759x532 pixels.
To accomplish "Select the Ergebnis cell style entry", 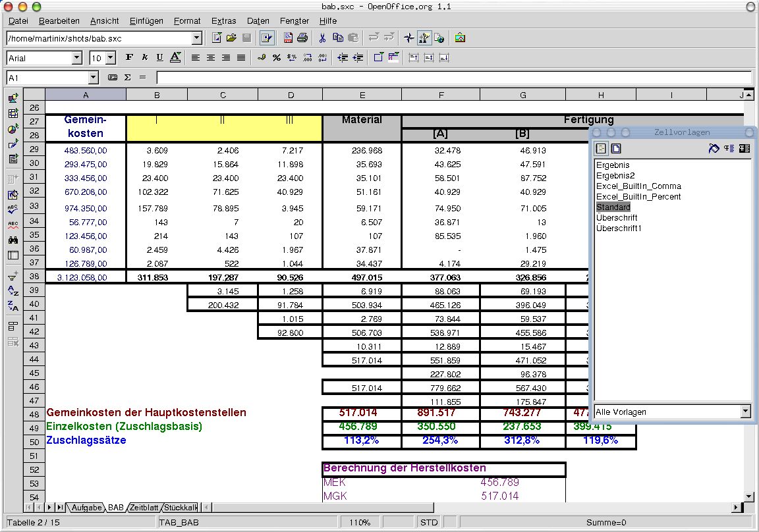I will coord(613,165).
